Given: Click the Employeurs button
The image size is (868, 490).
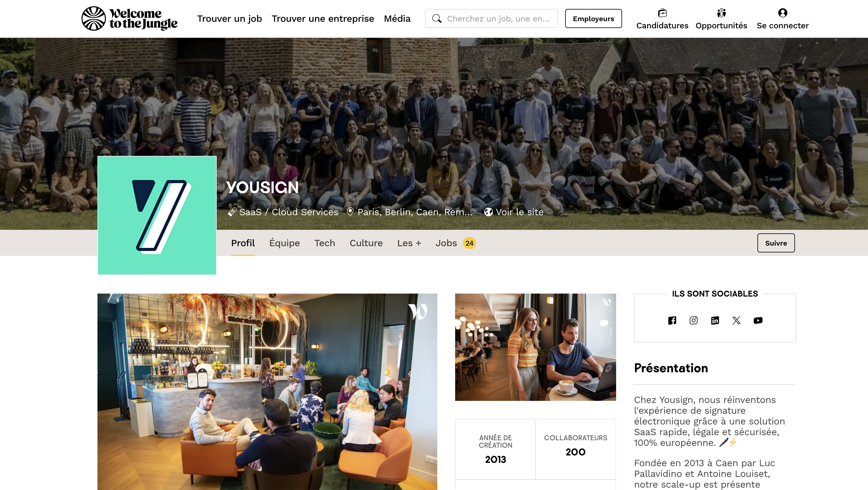Looking at the screenshot, I should 593,18.
